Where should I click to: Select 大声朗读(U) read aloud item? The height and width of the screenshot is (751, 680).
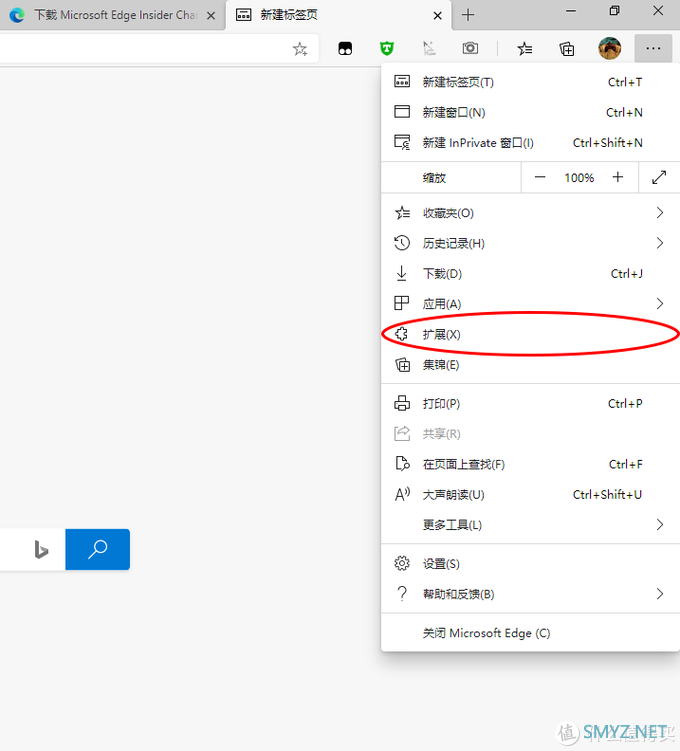(531, 494)
